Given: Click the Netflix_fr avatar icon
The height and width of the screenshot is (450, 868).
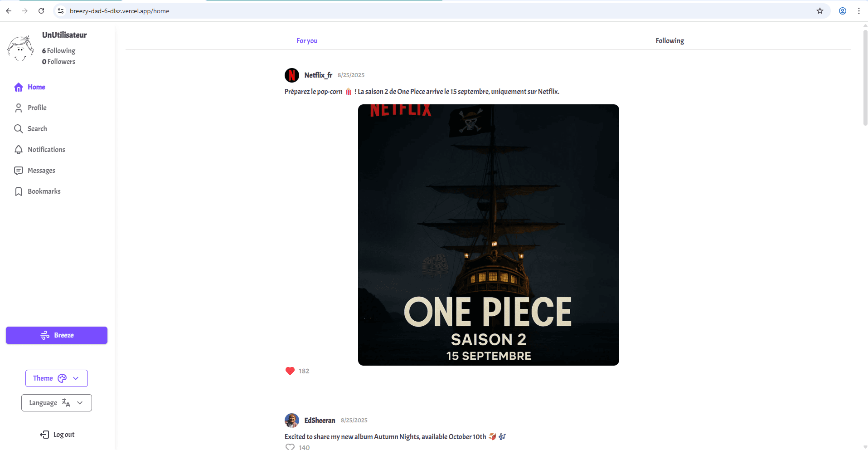Looking at the screenshot, I should [x=292, y=75].
